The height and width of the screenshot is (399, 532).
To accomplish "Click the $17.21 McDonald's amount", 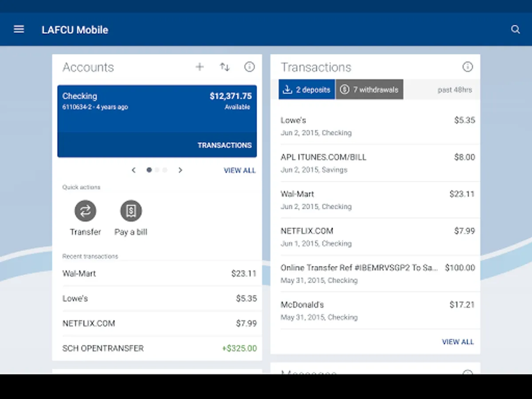I will (x=462, y=305).
